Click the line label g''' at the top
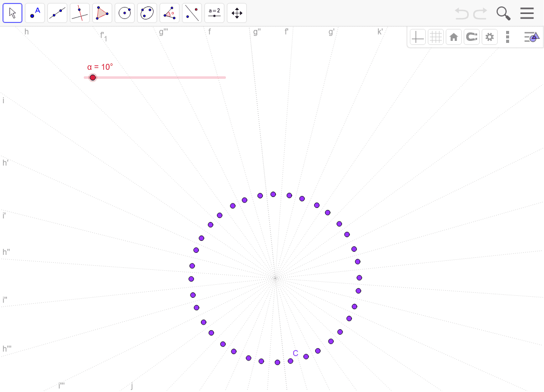The height and width of the screenshot is (392, 544). 164,32
